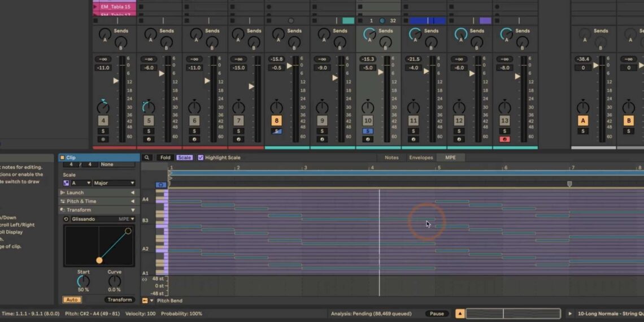Switch to the Notes tab
Screen dimensions: 644x322
pos(391,158)
